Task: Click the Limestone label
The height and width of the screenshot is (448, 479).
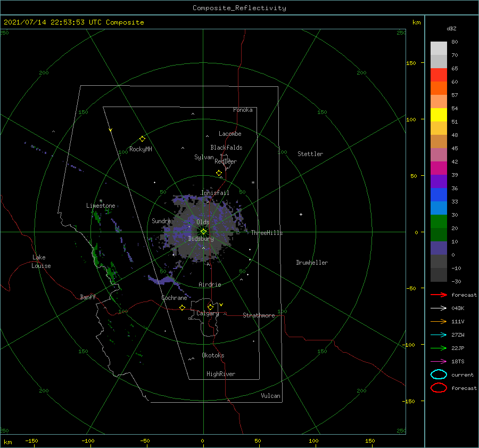Action: (101, 206)
